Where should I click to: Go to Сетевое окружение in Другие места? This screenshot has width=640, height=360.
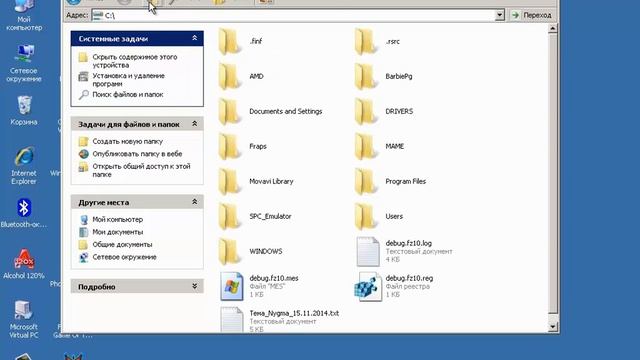(124, 257)
